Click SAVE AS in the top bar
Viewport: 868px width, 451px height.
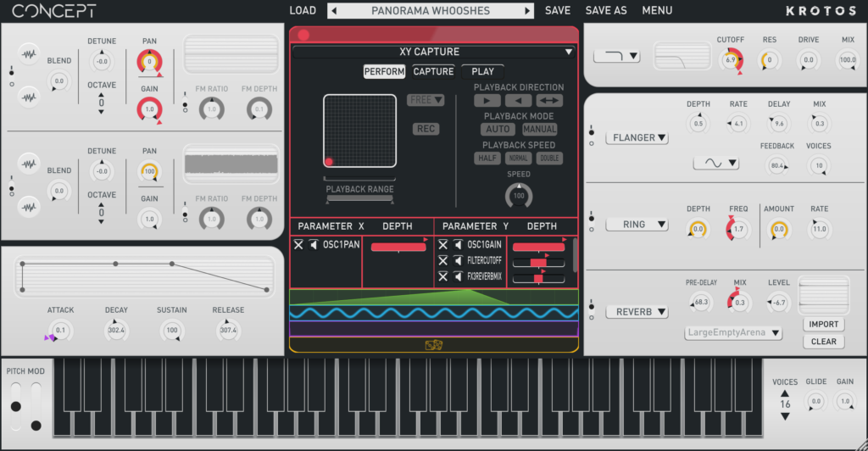606,11
